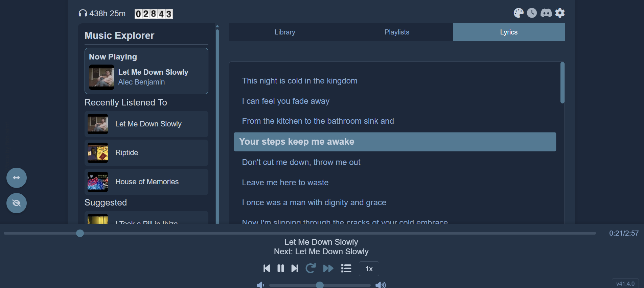Click the high volume speaker icon
This screenshot has width=644, height=288.
pyautogui.click(x=381, y=285)
